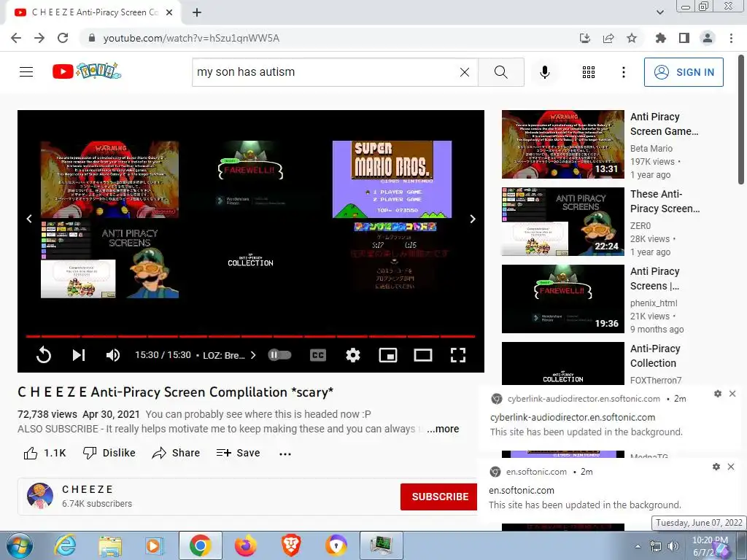Dislike the video
Screen dimensions: 747x560
pos(109,453)
